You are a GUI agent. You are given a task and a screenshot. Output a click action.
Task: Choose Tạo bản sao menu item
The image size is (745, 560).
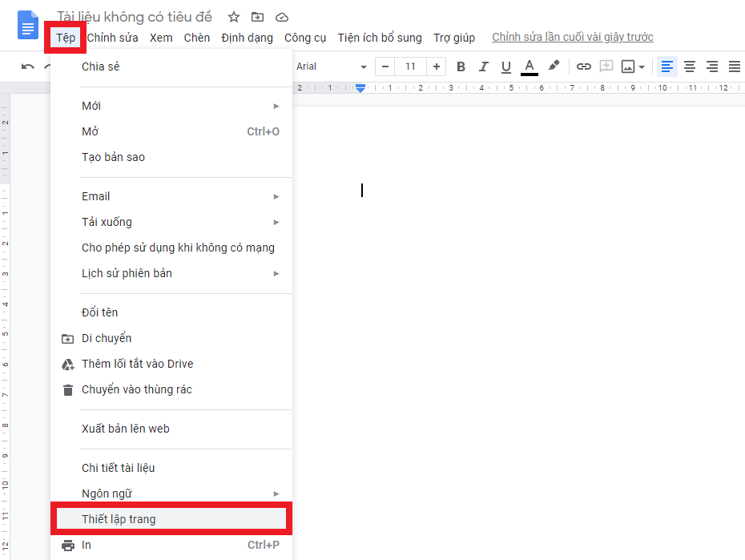(171, 157)
